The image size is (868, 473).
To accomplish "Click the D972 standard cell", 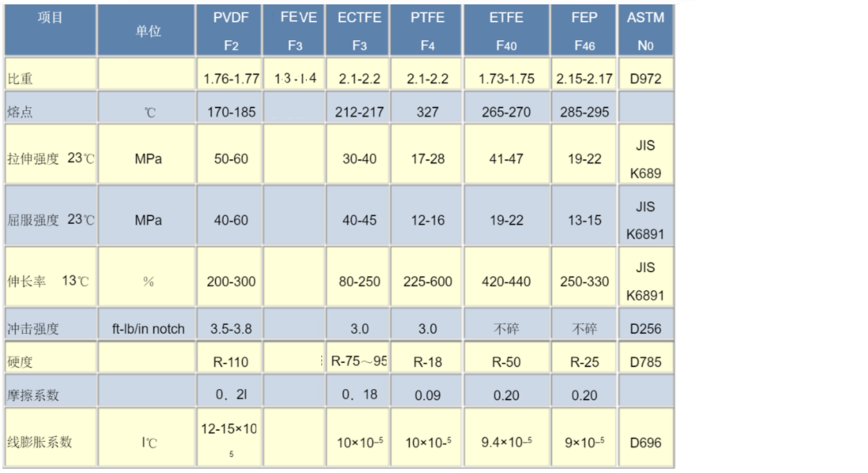I will (x=645, y=78).
